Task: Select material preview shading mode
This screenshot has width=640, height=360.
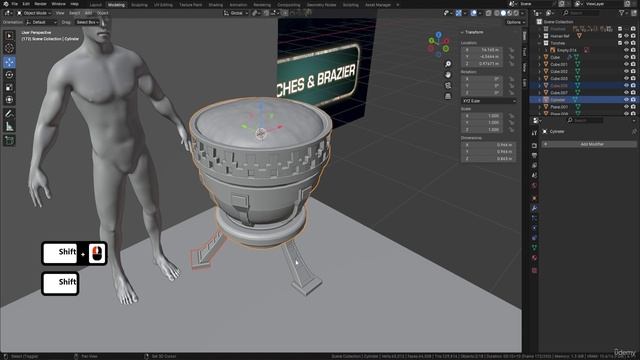Action: click(x=510, y=13)
